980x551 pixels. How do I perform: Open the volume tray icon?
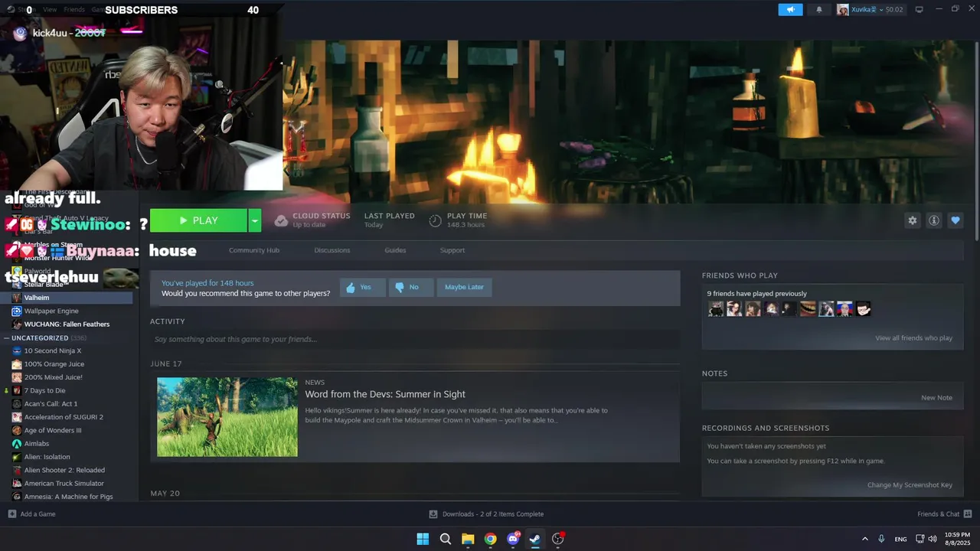click(x=933, y=539)
